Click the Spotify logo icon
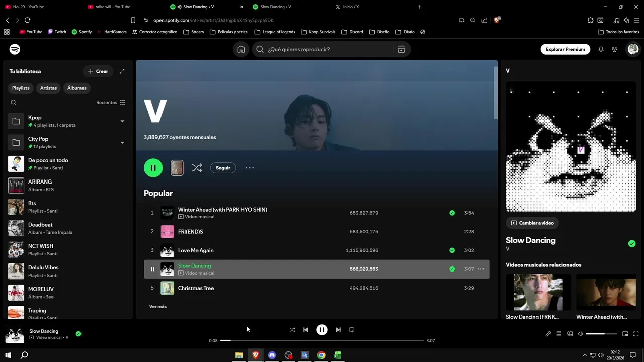 click(15, 49)
